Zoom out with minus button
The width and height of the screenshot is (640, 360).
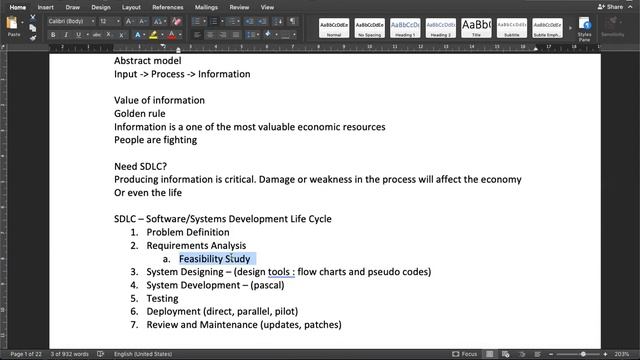[x=551, y=354]
